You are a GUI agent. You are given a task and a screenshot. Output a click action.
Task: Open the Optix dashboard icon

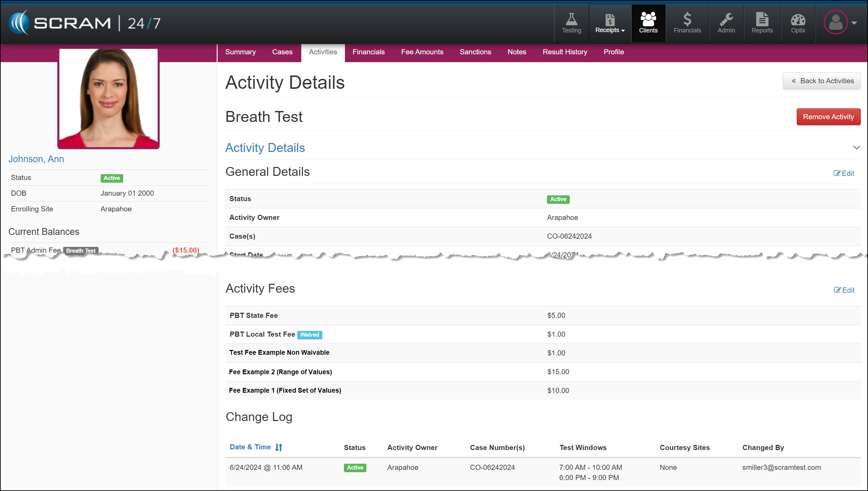point(798,23)
